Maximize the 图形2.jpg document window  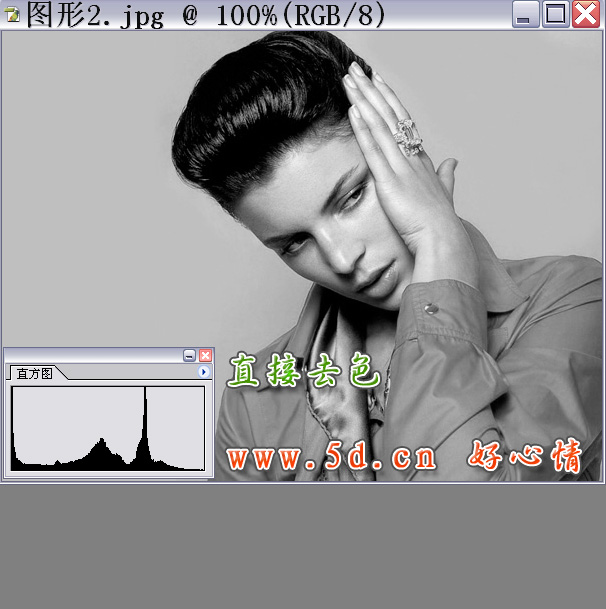point(556,14)
